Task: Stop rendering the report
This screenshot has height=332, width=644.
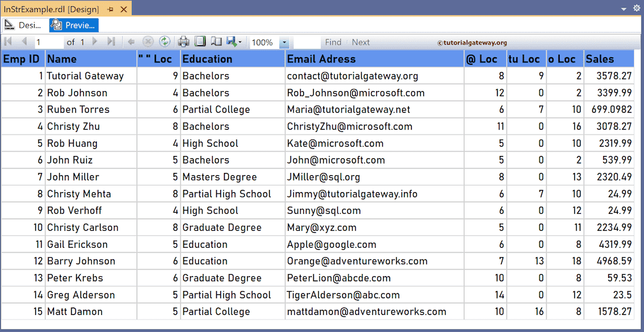Action: pyautogui.click(x=148, y=41)
